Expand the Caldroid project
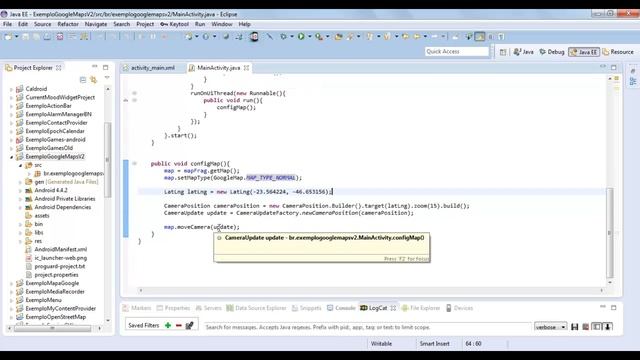The width and height of the screenshot is (640, 360). click(11, 89)
